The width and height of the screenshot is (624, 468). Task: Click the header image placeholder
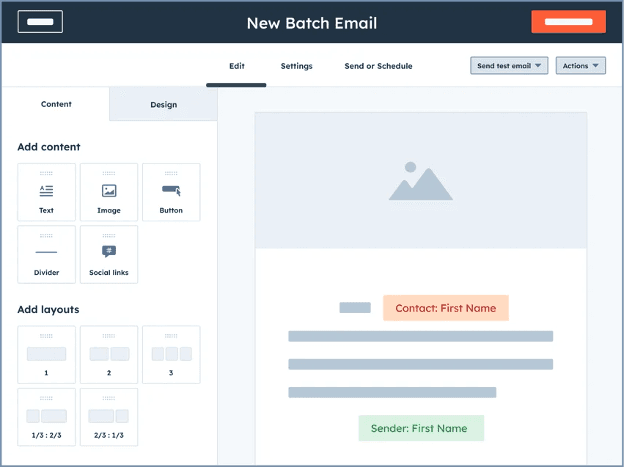click(x=421, y=181)
